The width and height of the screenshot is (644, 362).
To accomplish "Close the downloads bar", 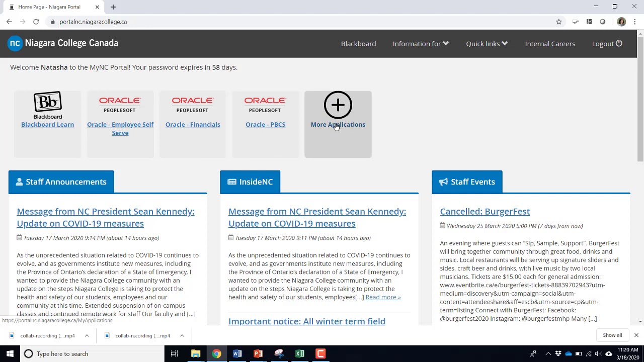I will 636,335.
